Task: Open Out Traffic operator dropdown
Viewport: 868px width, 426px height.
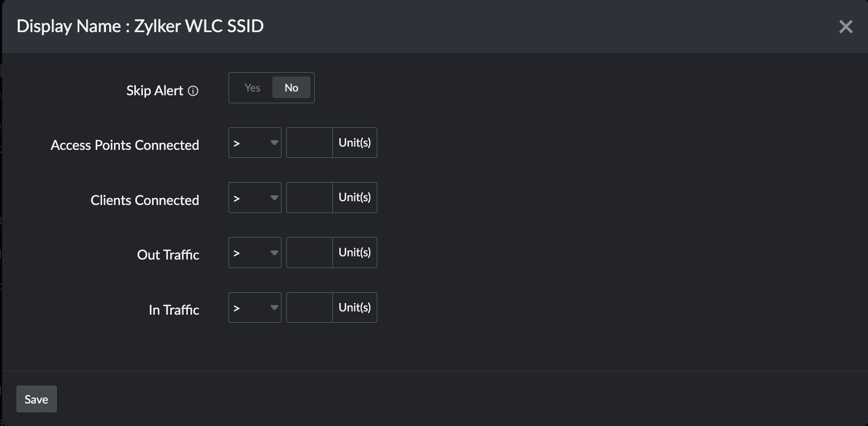Action: [255, 253]
